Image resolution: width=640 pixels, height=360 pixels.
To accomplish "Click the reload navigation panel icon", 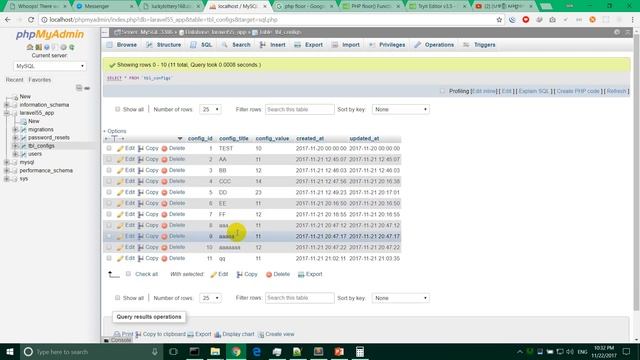I will click(x=71, y=47).
